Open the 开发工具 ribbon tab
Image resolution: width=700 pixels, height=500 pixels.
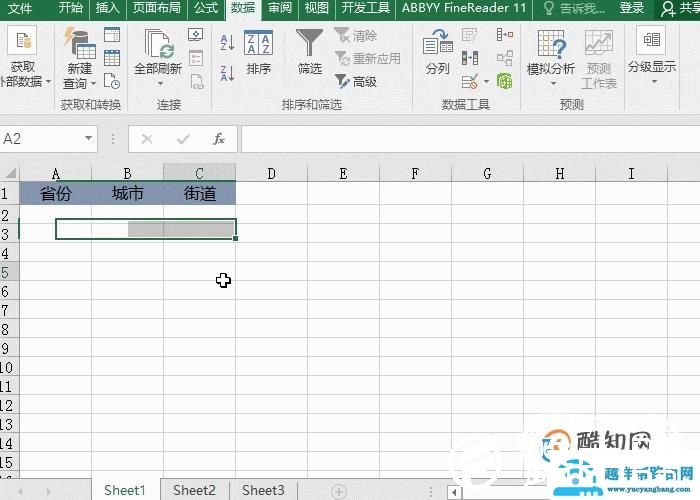[x=366, y=8]
